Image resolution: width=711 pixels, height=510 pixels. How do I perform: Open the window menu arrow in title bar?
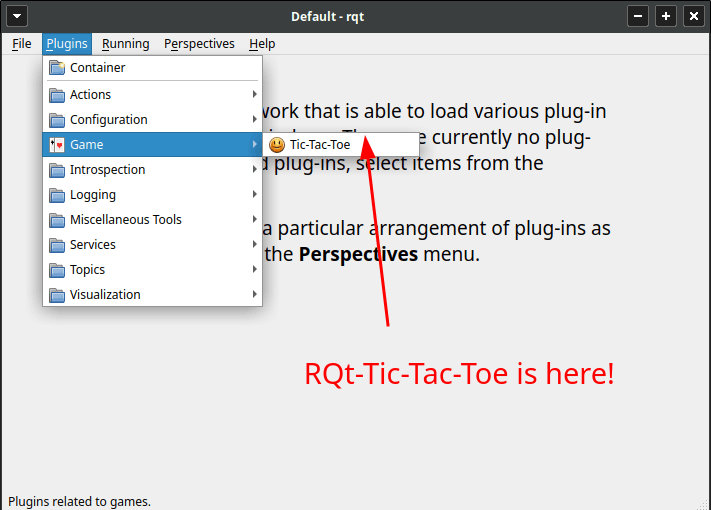(17, 16)
